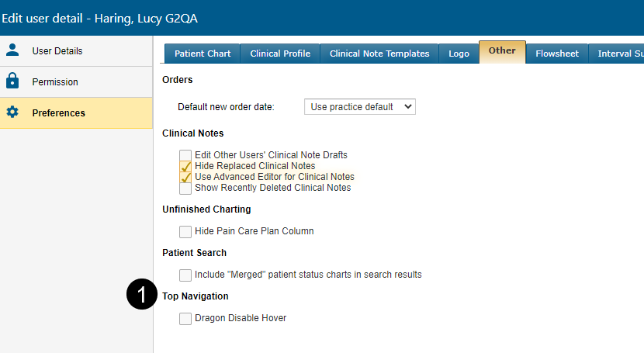Screen dimensions: 644x353
Task: Click the Preferences gear icon
Action: pos(12,112)
